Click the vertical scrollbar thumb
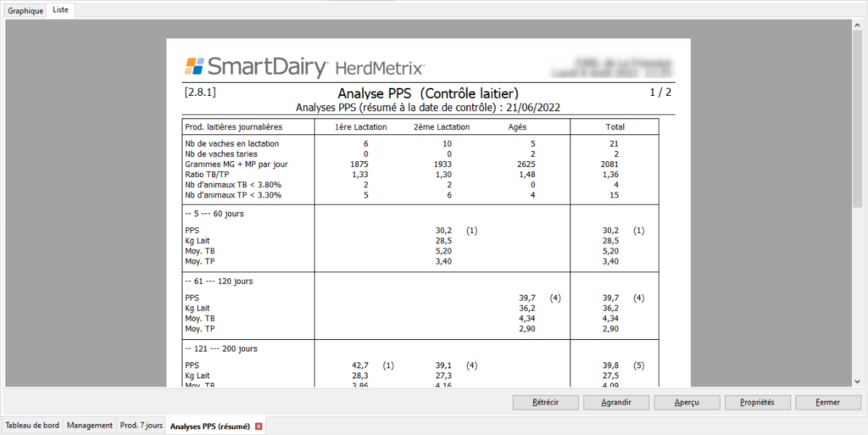 pyautogui.click(x=857, y=119)
